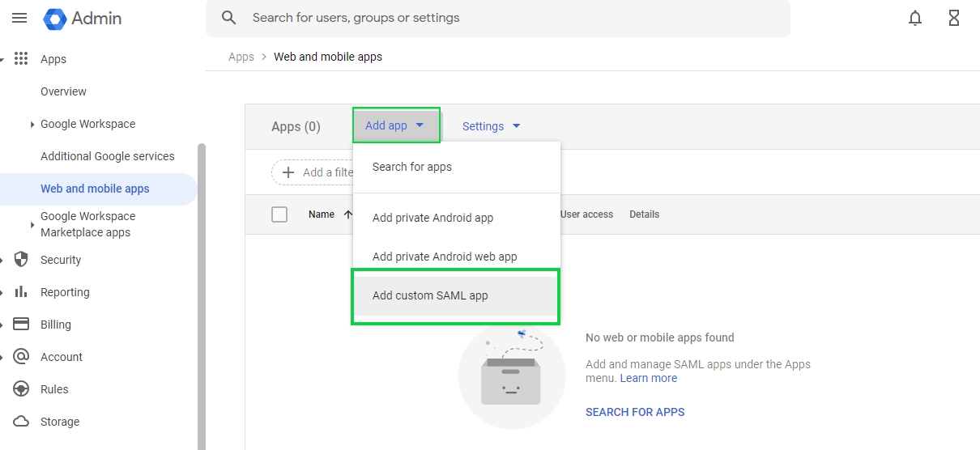Click the SEARCH FOR APPS link

(635, 412)
